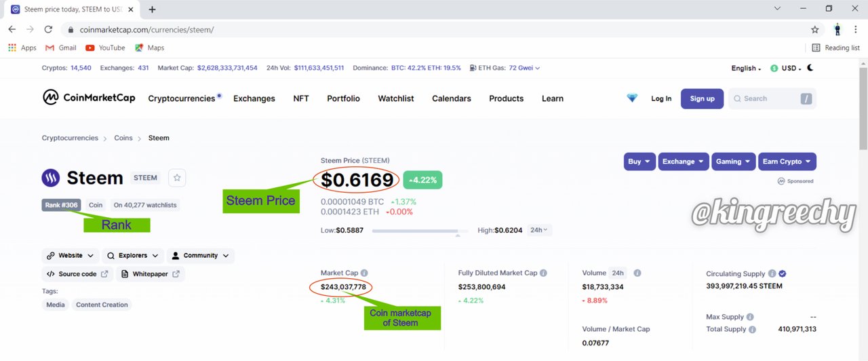Open the Chrome profile avatar
The height and width of the screenshot is (361, 868).
[x=837, y=30]
